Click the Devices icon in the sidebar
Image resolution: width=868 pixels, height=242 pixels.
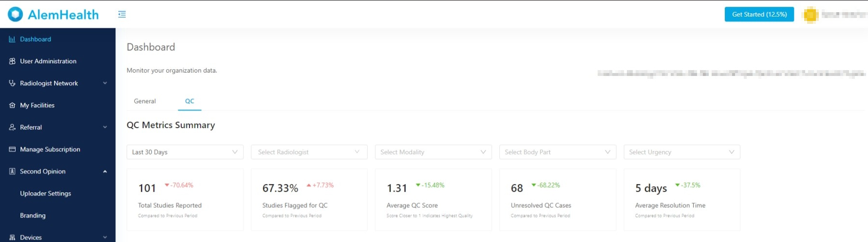(x=12, y=238)
